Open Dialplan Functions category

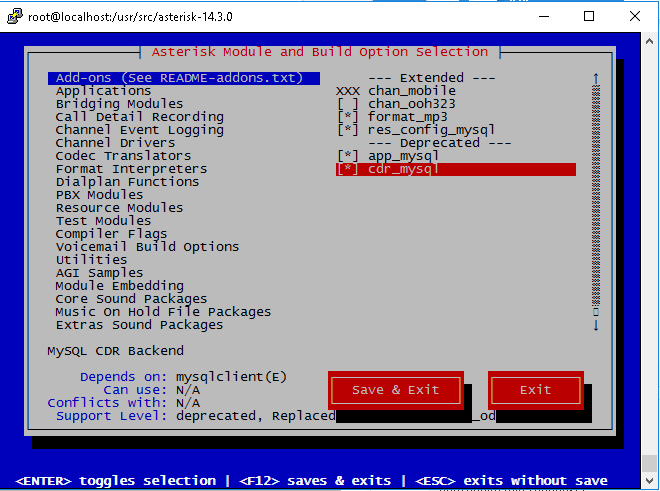pos(128,182)
